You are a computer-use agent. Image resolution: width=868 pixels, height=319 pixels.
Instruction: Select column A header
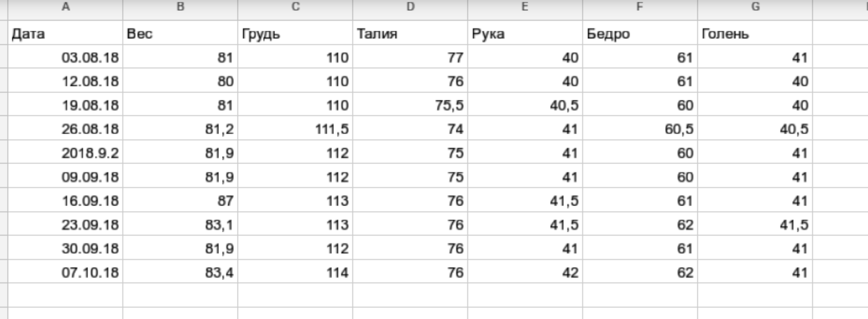pos(66,7)
